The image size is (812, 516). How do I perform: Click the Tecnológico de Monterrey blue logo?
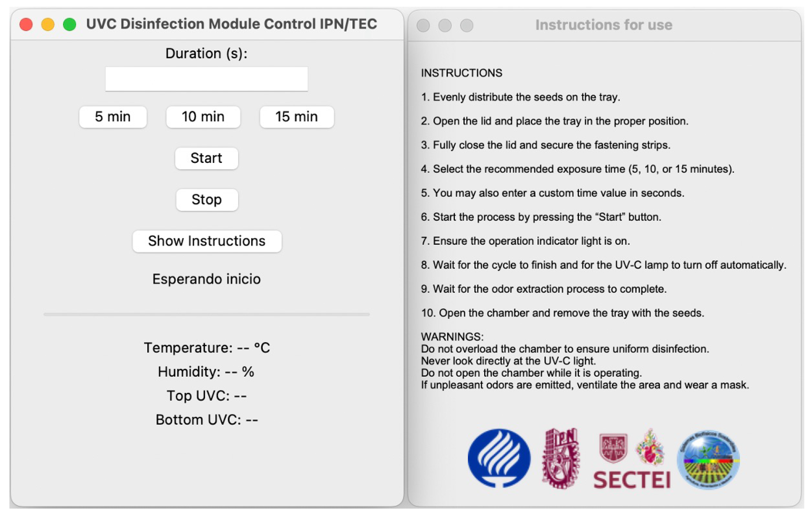click(x=499, y=458)
